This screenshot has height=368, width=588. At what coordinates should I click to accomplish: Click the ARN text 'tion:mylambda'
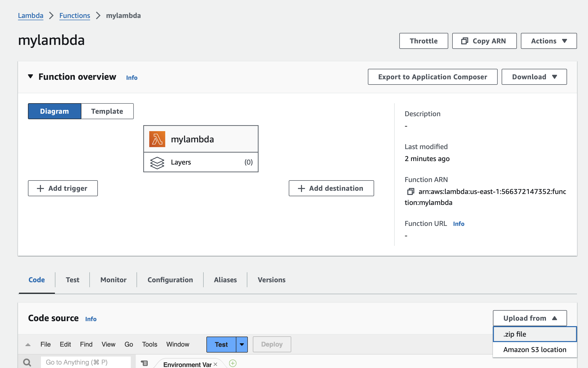click(x=429, y=202)
